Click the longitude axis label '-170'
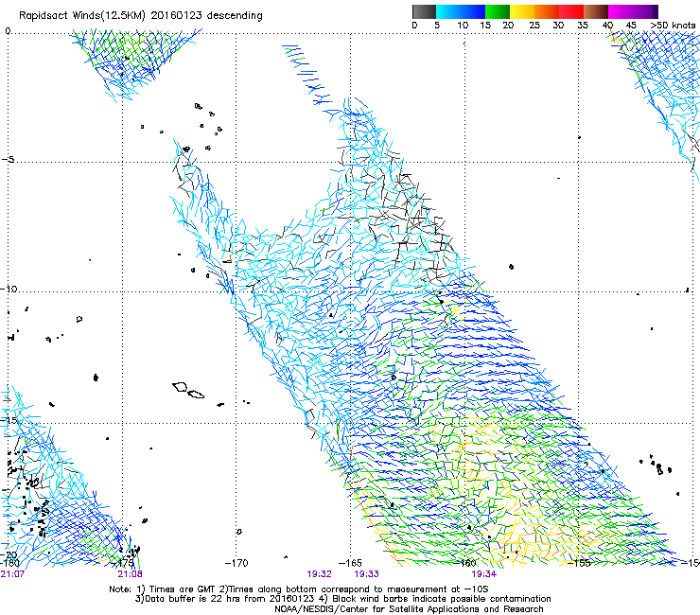Image resolution: width=700 pixels, height=615 pixels. tap(236, 563)
